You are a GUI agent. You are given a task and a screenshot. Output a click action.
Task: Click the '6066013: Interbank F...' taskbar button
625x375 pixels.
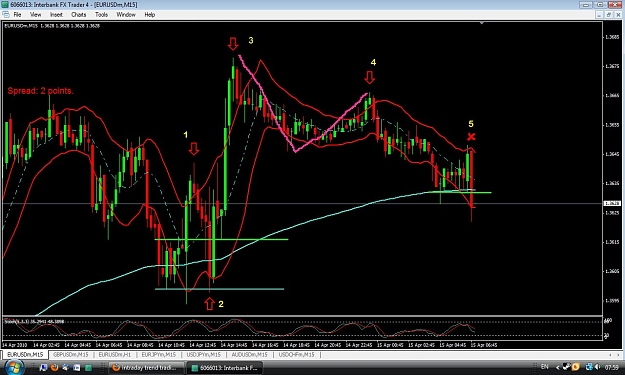click(224, 367)
